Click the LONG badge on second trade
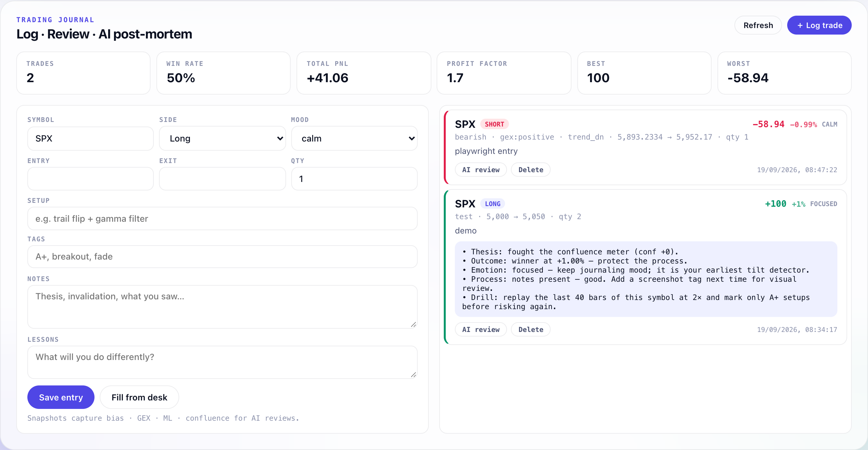The width and height of the screenshot is (868, 450). click(492, 204)
